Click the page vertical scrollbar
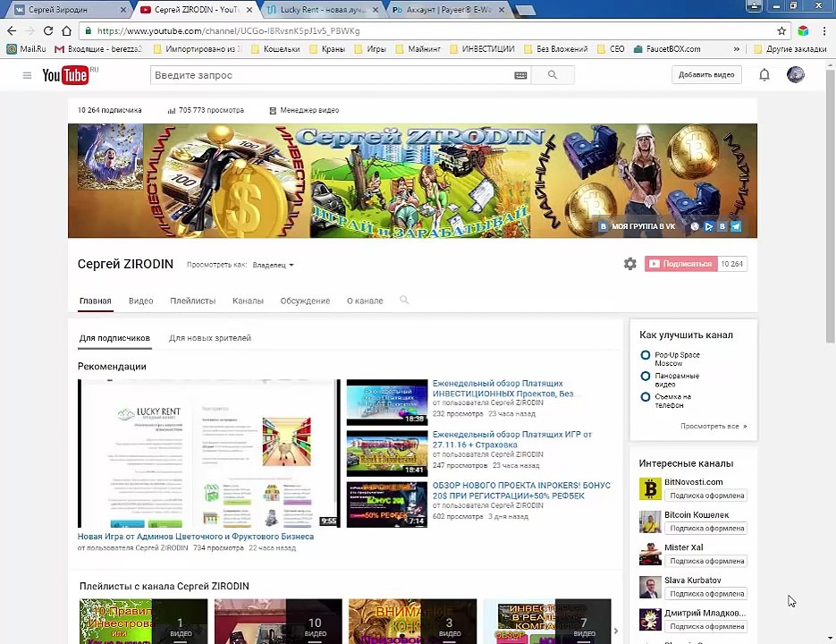Image resolution: width=836 pixels, height=644 pixels. 830,206
